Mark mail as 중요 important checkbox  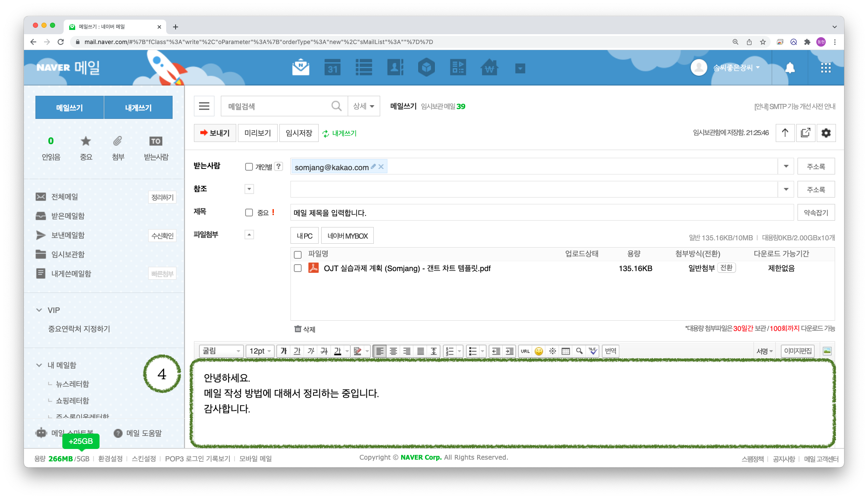coord(249,213)
